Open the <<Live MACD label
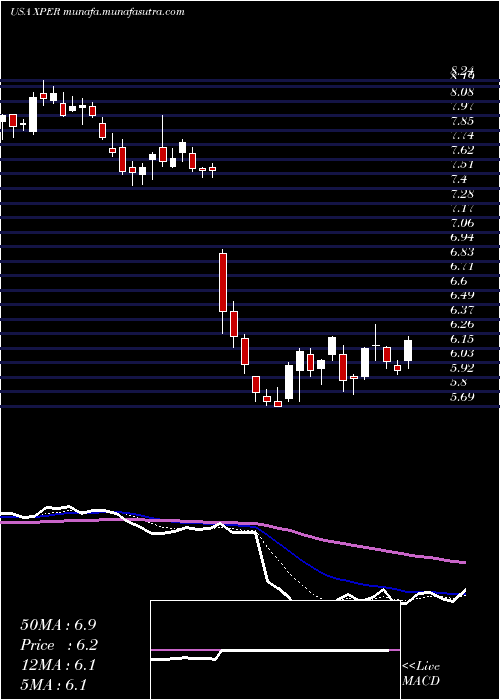The width and height of the screenshot is (500, 700). 421,674
